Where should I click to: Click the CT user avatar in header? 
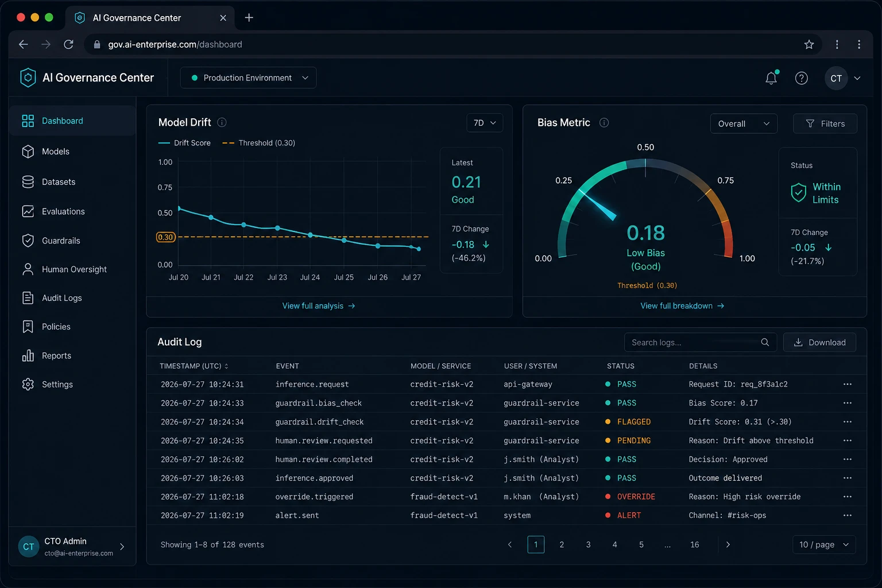pyautogui.click(x=836, y=78)
